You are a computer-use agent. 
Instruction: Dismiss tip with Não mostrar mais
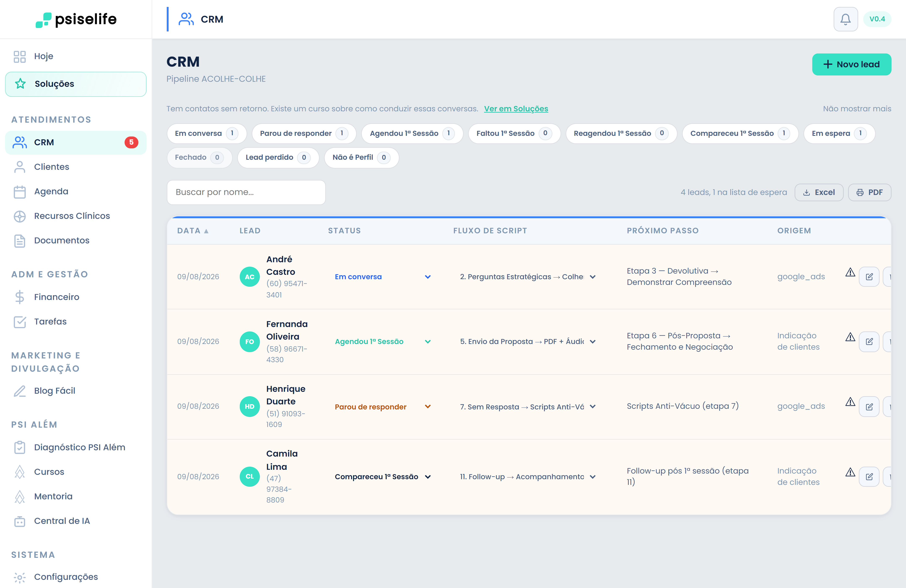pos(857,109)
